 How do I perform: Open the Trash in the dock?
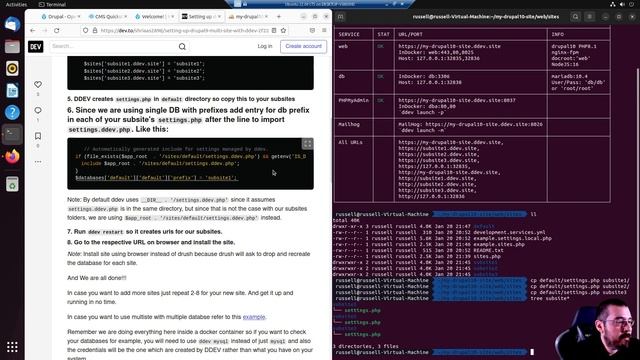point(12,184)
